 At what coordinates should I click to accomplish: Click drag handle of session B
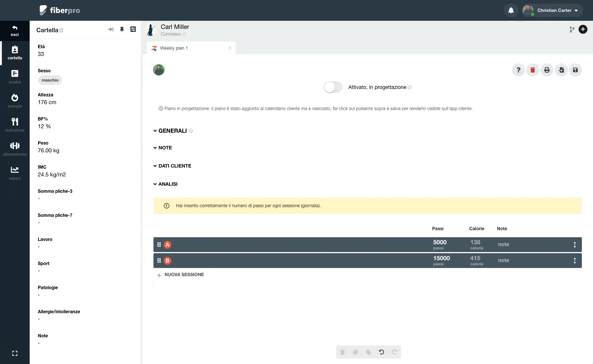tap(159, 261)
